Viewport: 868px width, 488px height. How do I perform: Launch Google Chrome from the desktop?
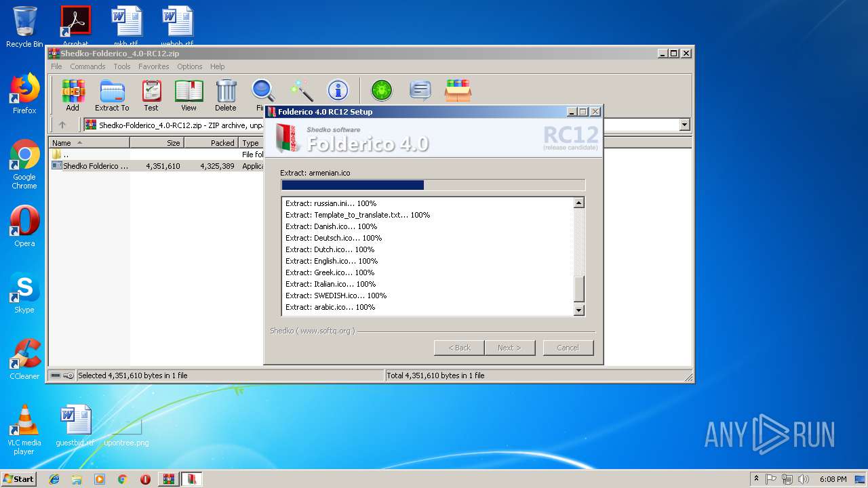point(24,164)
